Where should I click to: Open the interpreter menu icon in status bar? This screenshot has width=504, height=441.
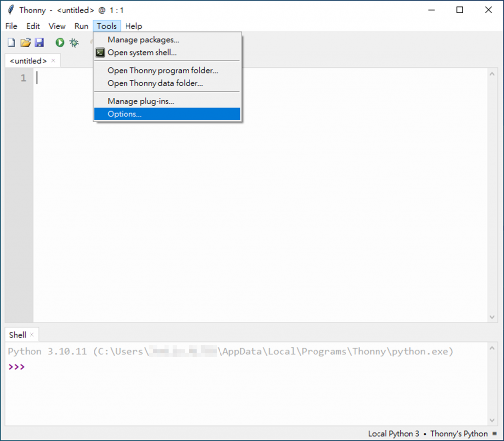coord(494,433)
